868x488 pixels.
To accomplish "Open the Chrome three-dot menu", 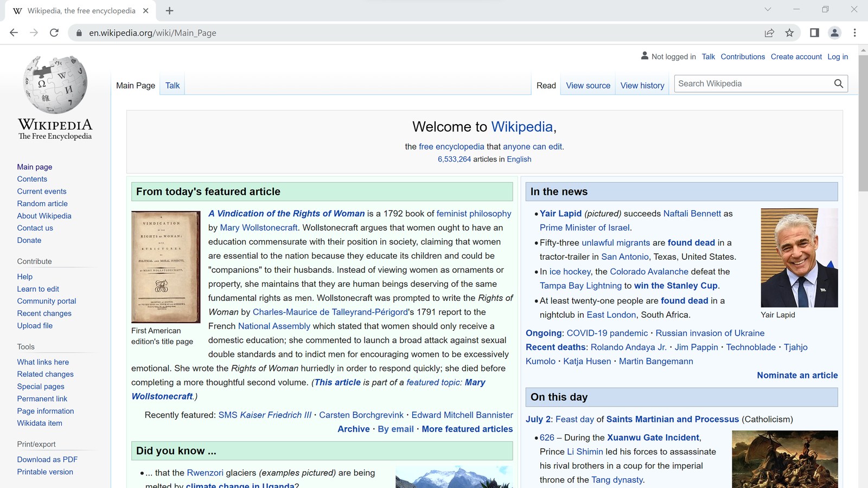I will point(854,33).
